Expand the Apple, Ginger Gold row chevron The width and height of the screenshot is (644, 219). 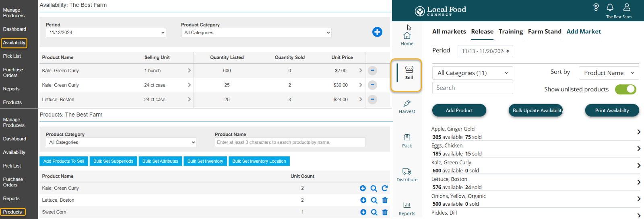638,132
